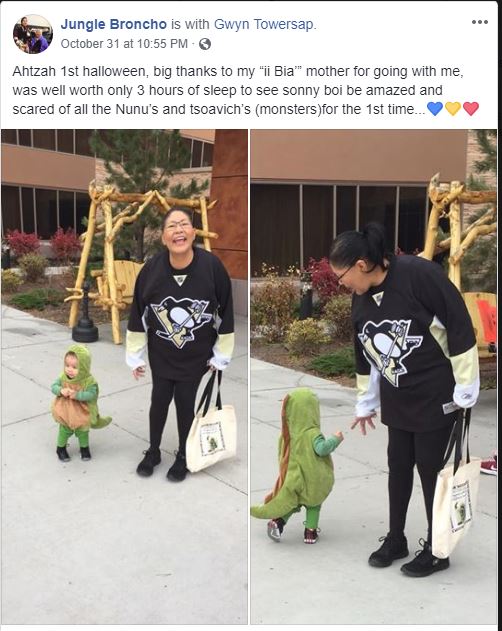Click the October 31 at 10:55 PM timestamp
502x631 pixels.
point(124,43)
